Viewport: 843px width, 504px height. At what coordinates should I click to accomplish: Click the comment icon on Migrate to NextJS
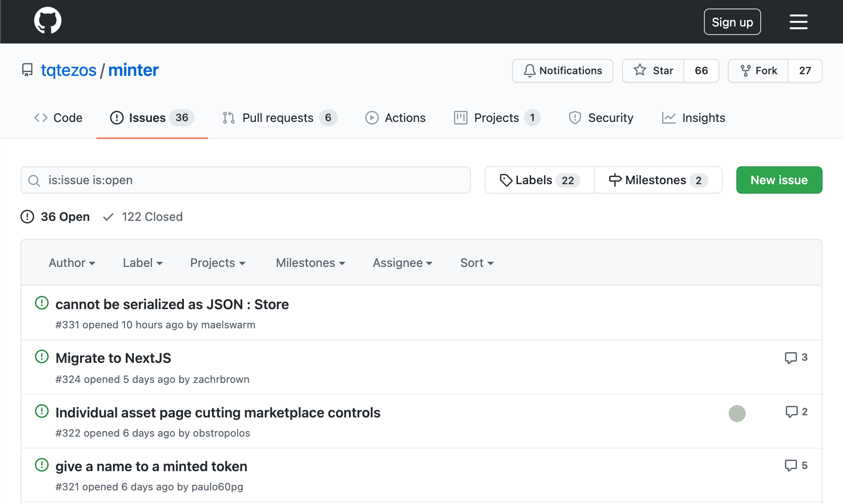pos(791,358)
